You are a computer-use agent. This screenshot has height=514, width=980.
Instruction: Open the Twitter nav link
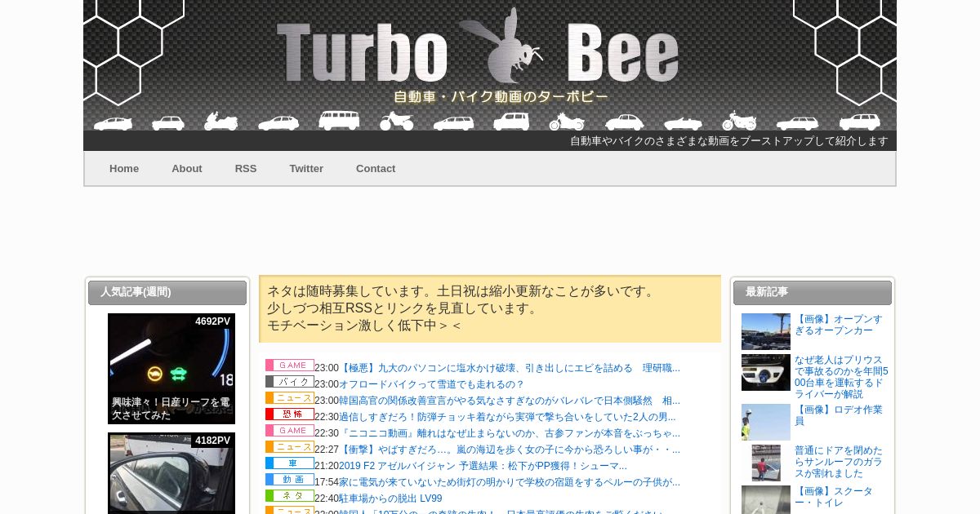306,169
